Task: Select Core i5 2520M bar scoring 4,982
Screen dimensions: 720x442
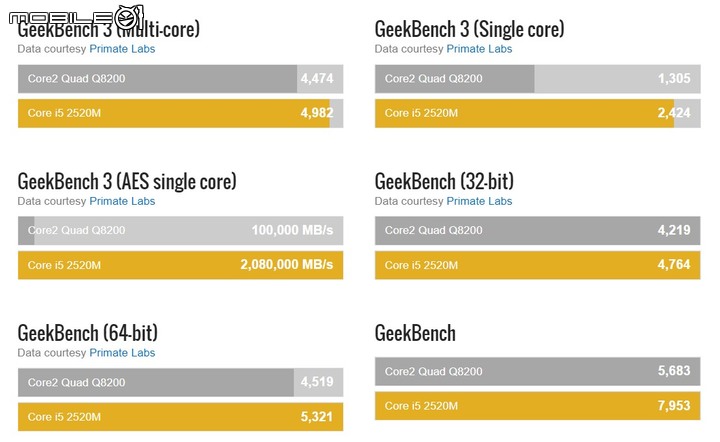Action: (x=180, y=113)
